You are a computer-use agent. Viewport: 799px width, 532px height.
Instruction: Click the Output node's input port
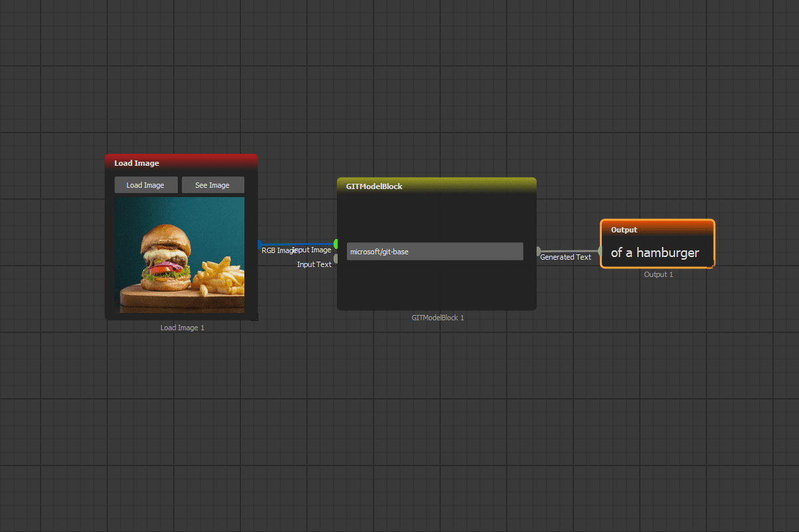pos(600,251)
